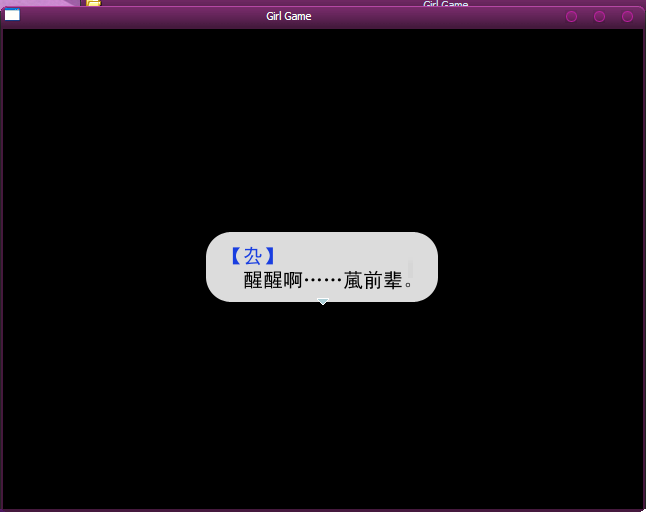Click the blue speaker name 【厹】

coord(252,256)
